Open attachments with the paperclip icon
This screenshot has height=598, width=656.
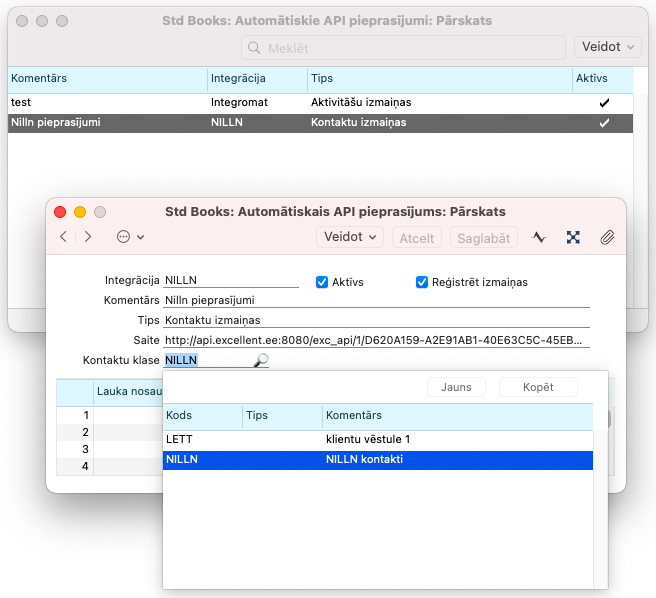606,237
